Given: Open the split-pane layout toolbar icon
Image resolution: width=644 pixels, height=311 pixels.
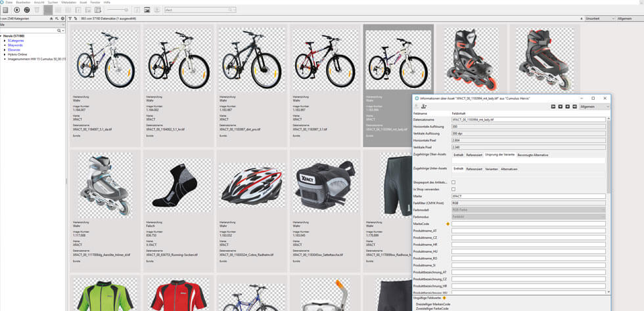Looking at the screenshot, I should point(98,9).
